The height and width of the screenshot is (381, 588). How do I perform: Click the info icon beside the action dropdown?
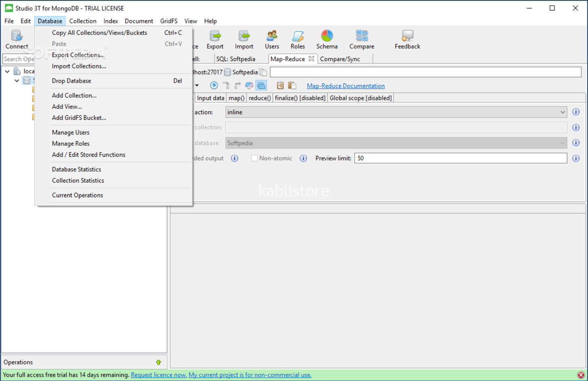pos(576,112)
